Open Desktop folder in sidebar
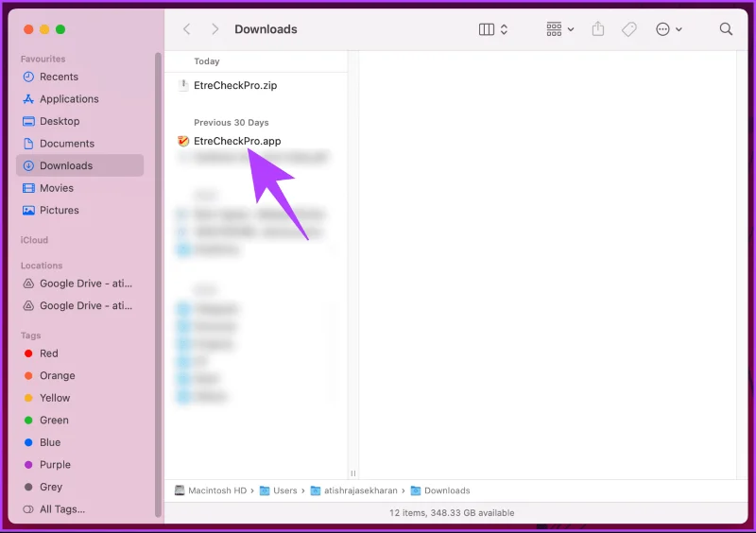The image size is (756, 533). point(80,121)
